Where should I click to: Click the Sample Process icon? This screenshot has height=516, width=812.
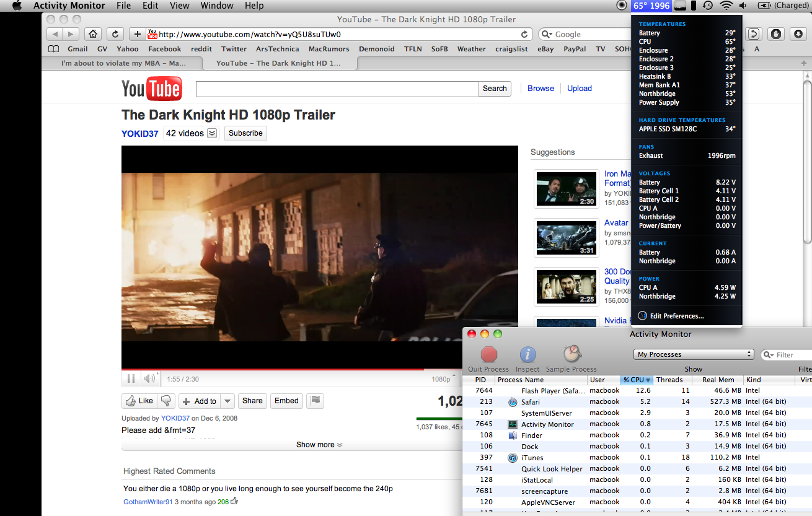(571, 354)
